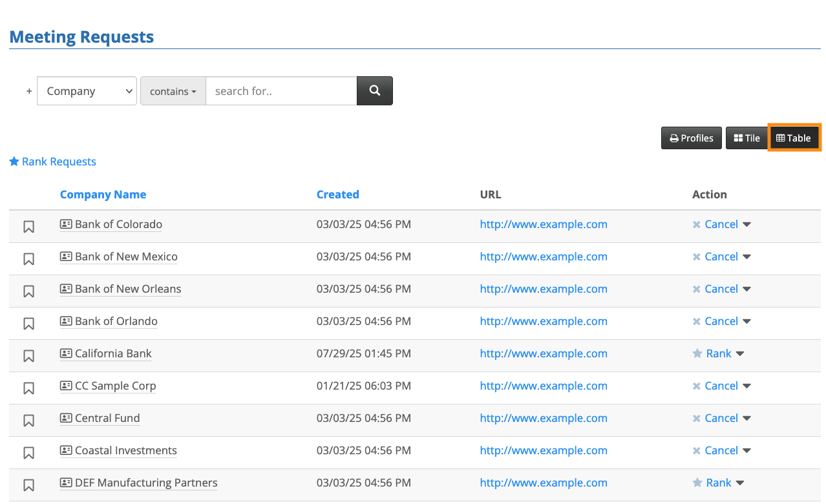
Task: Click the magnifying glass search button
Action: (375, 91)
